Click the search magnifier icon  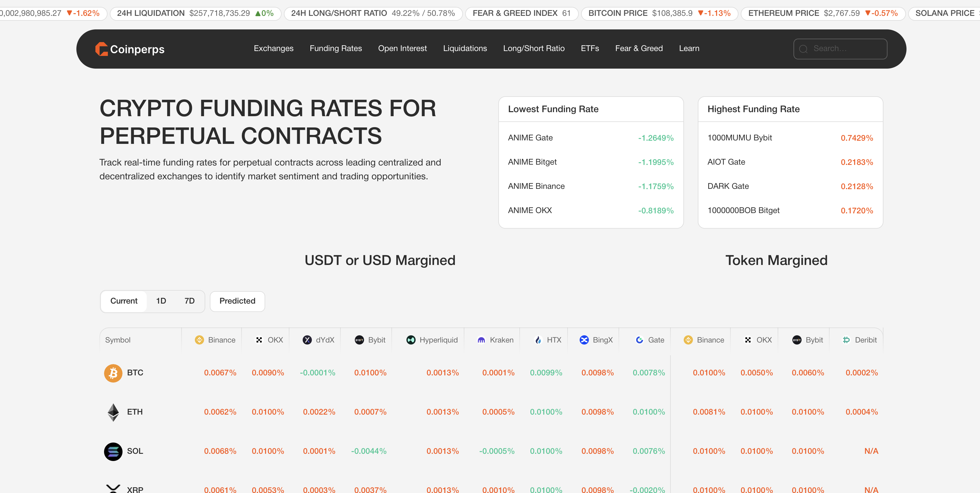point(803,49)
